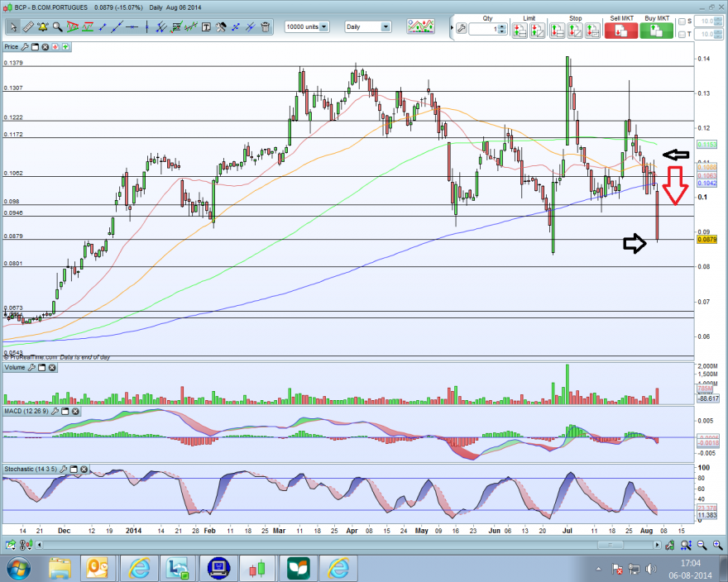Open Stochastic indicator settings wrench
This screenshot has width=728, height=582.
pos(64,470)
